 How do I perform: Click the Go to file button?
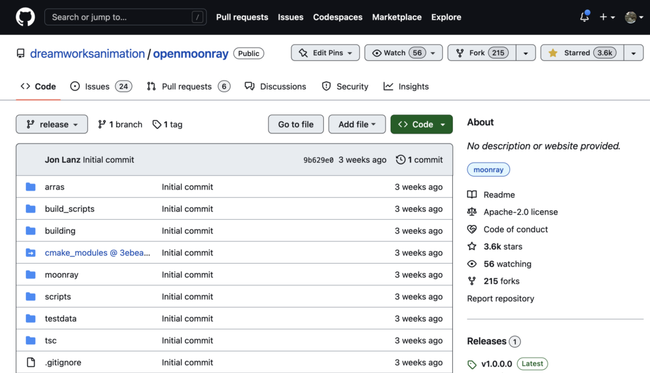pos(296,124)
